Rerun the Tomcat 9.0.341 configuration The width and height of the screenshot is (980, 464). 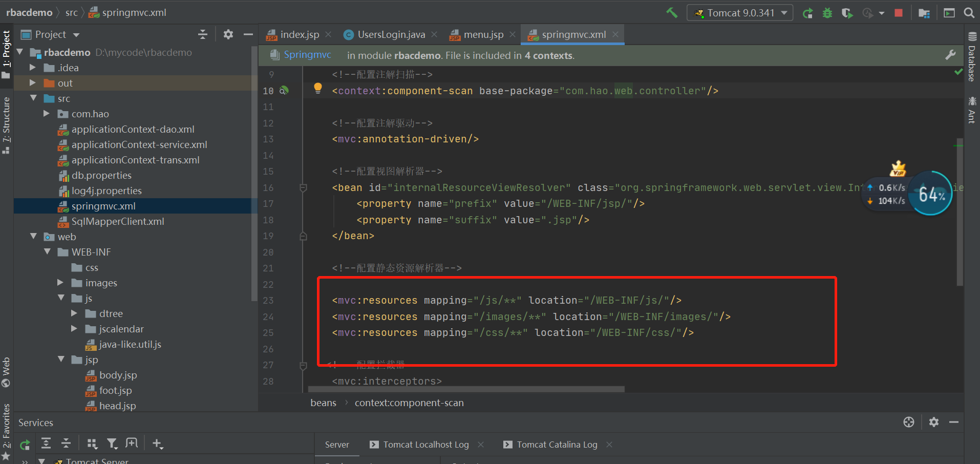[x=808, y=13]
